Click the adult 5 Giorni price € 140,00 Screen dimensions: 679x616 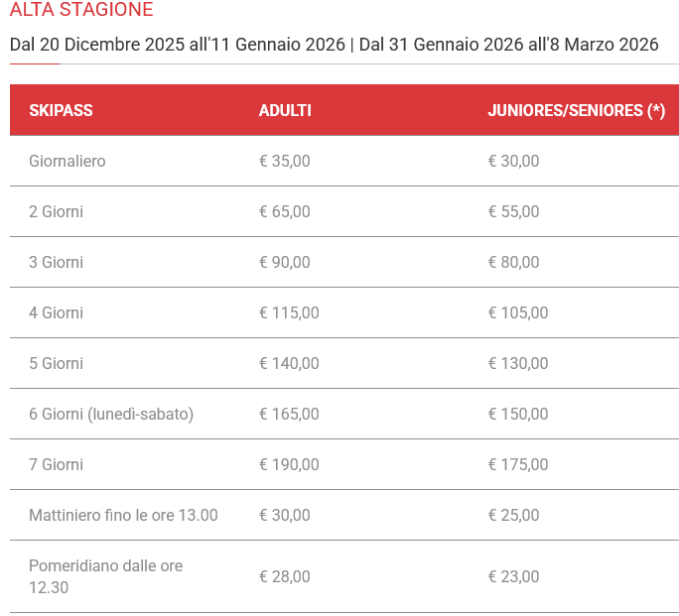click(289, 363)
